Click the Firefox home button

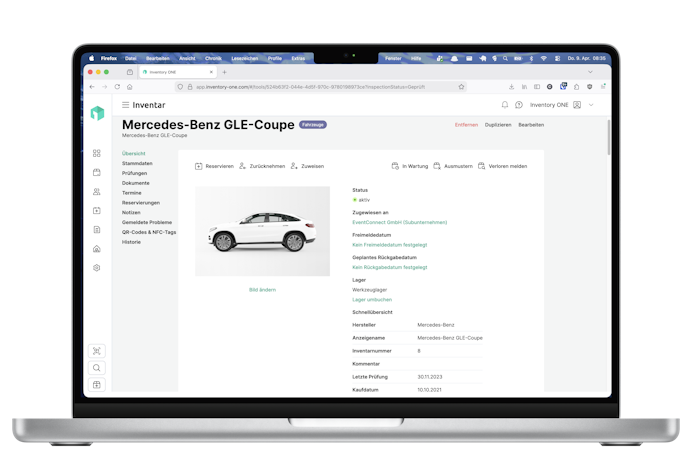click(x=130, y=87)
